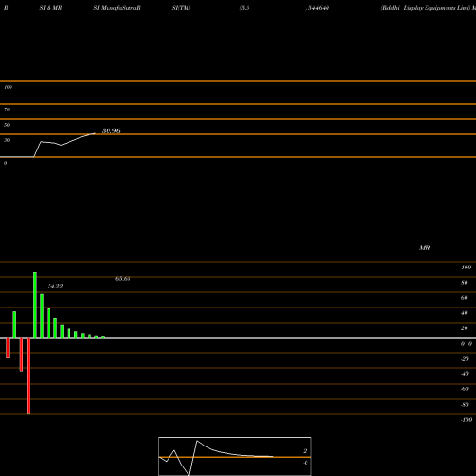Select the MR panel title label
Image resolution: width=476 pixels, height=476 pixels.
coord(425,248)
